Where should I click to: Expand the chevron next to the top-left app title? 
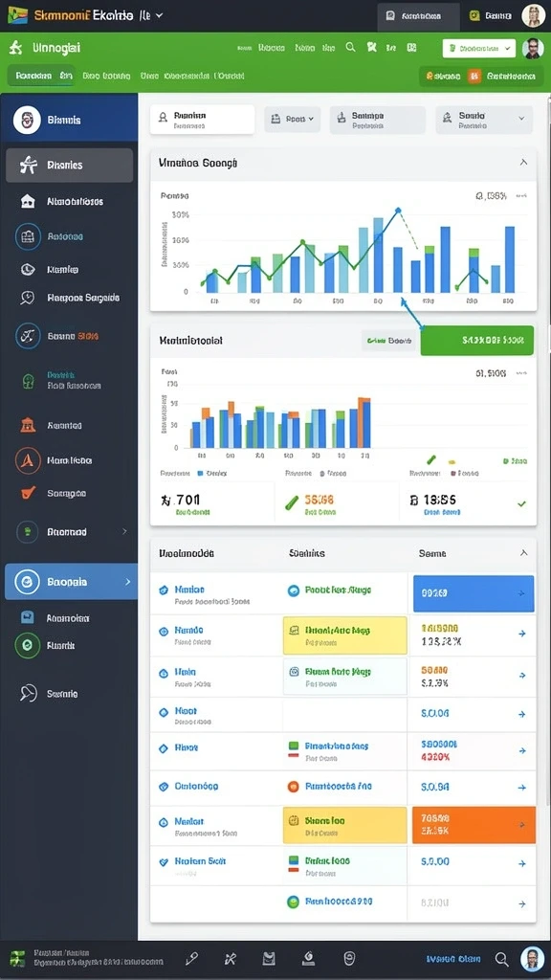(160, 15)
